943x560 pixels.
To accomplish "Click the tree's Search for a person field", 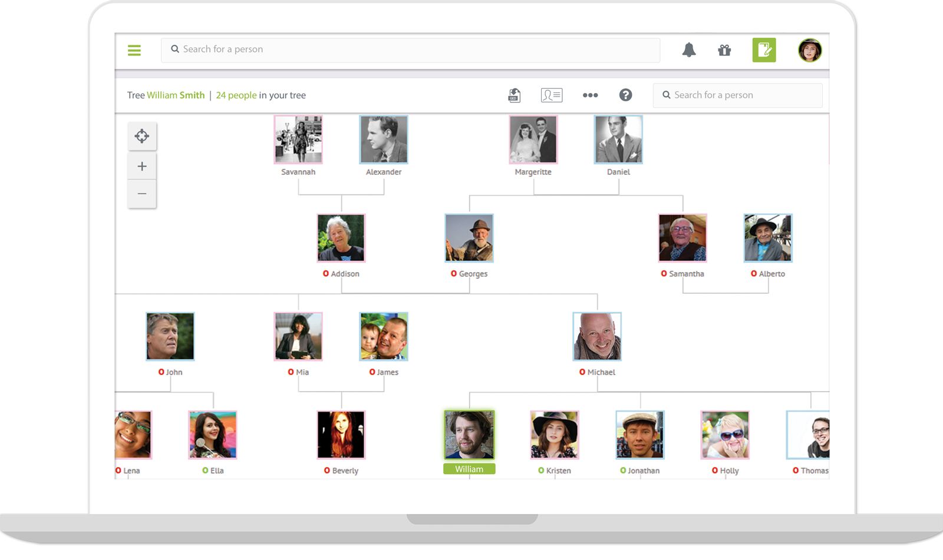I will pyautogui.click(x=737, y=95).
